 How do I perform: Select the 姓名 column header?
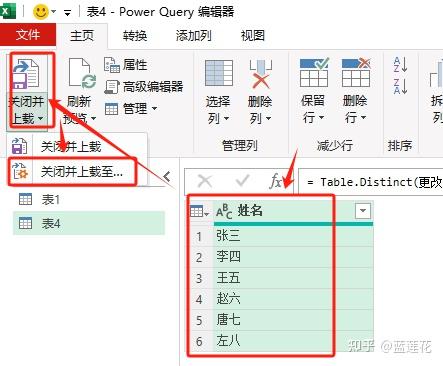click(x=293, y=211)
